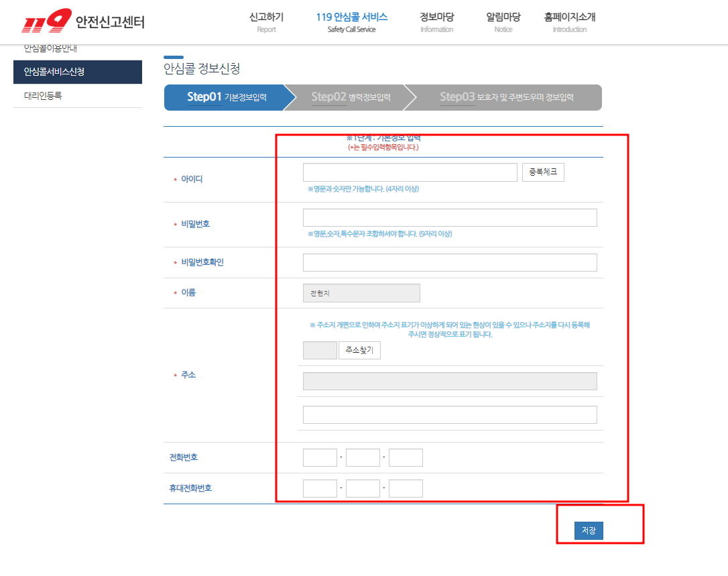Focus the 아이디 input field

(410, 172)
